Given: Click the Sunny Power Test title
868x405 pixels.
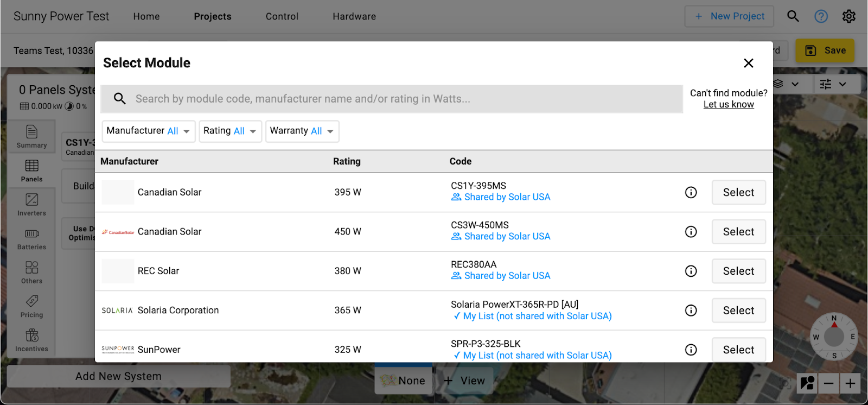Looking at the screenshot, I should point(61,16).
